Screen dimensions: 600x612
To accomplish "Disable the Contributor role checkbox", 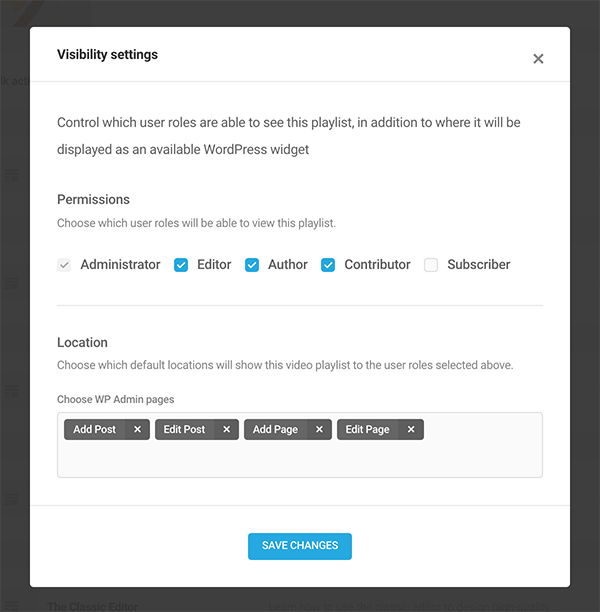I will pos(328,265).
